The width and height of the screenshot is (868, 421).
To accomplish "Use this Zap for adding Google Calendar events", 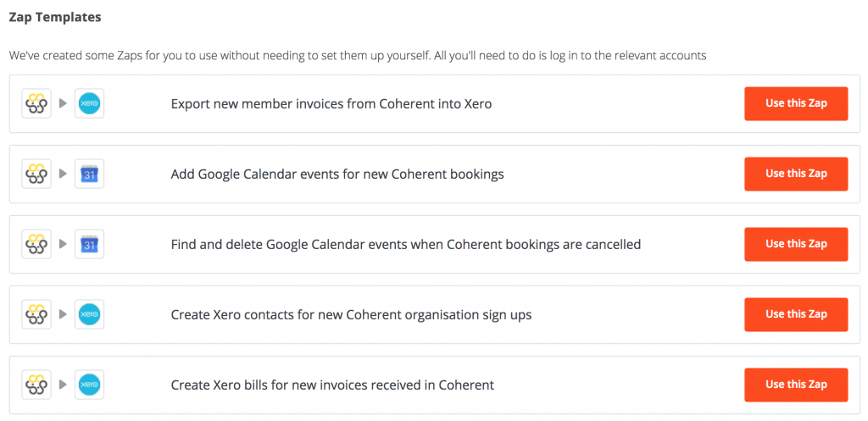I will [796, 174].
